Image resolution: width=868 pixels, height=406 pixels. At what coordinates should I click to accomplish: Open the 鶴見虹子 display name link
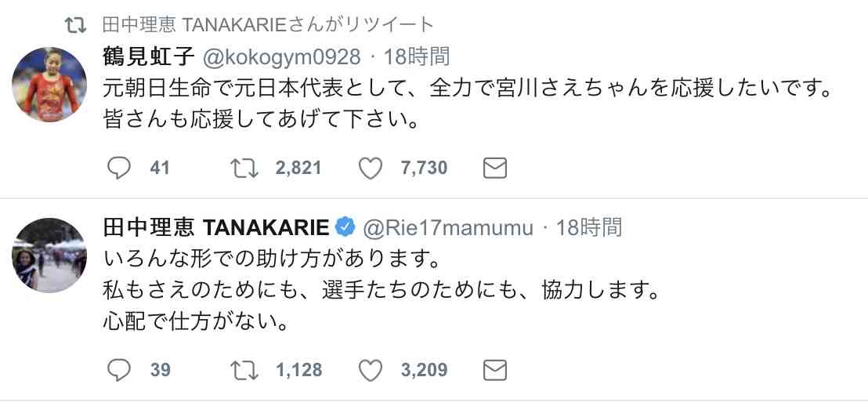pos(149,56)
